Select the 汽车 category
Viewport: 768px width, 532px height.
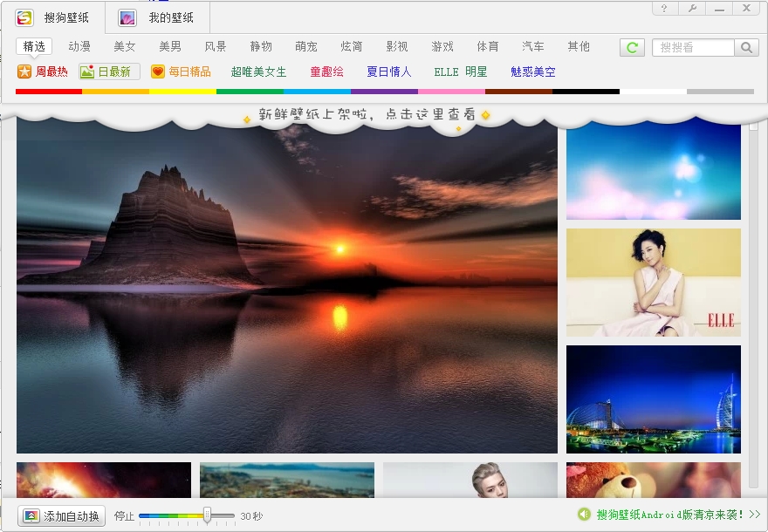[x=533, y=46]
